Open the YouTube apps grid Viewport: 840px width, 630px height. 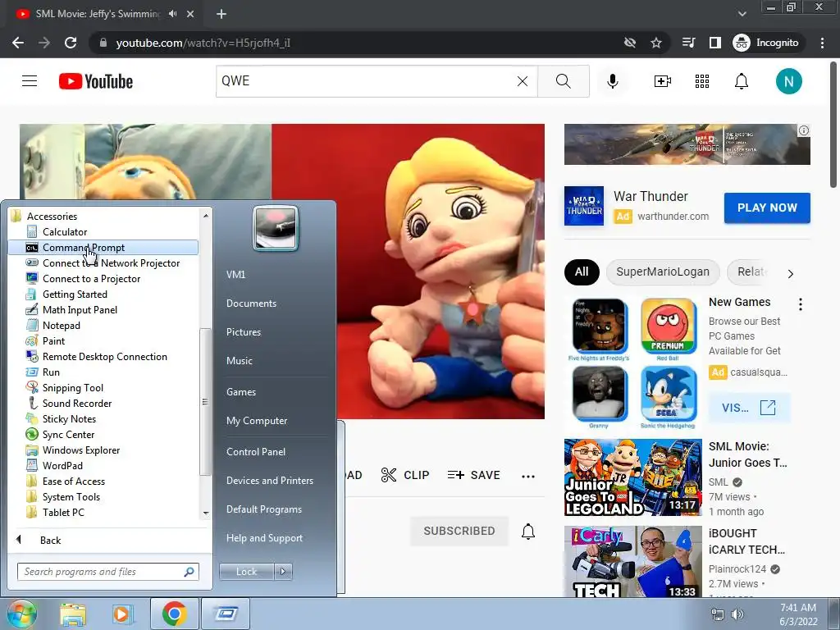pyautogui.click(x=702, y=81)
